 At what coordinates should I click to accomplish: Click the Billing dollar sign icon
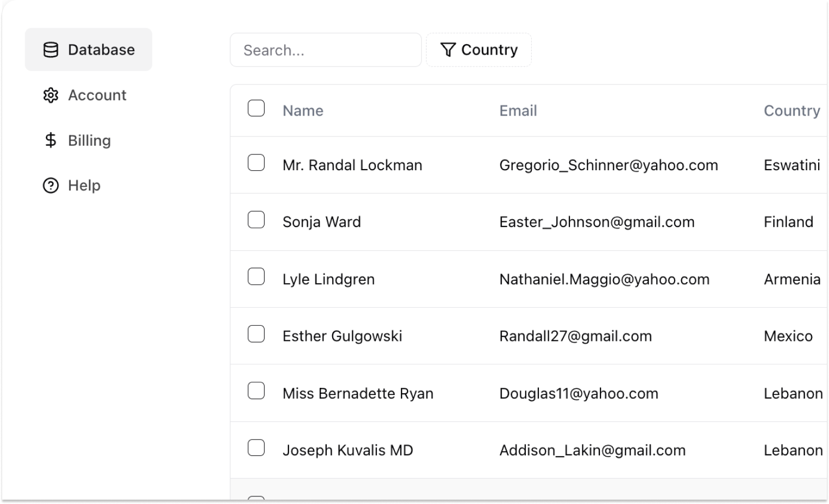point(51,141)
